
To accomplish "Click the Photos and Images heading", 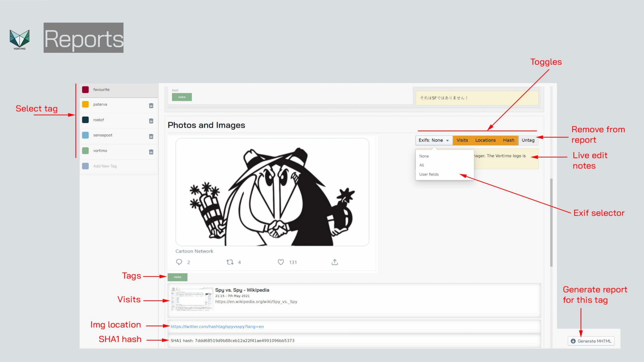I will (x=206, y=125).
